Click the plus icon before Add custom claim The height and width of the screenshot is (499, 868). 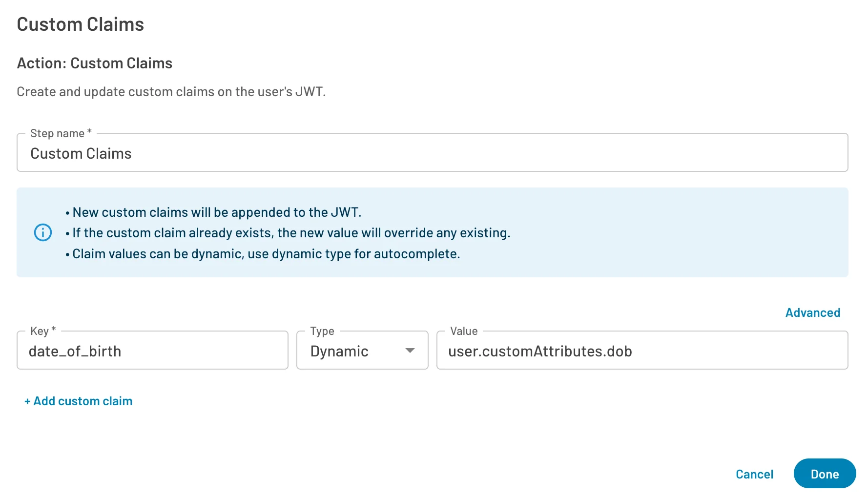click(28, 401)
